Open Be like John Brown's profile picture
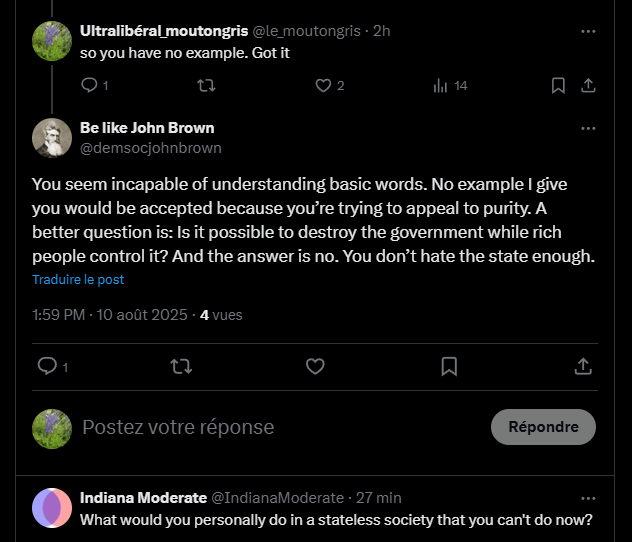The image size is (632, 542). point(52,138)
